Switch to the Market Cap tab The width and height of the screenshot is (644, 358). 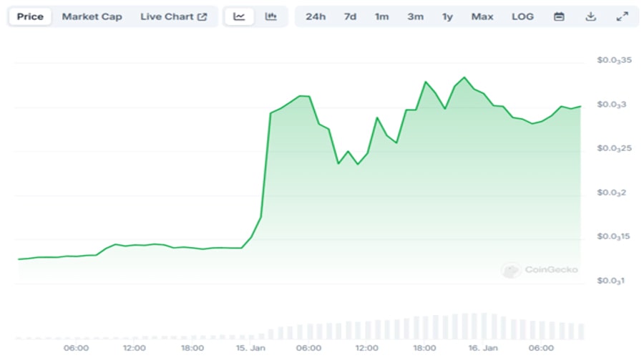(92, 16)
